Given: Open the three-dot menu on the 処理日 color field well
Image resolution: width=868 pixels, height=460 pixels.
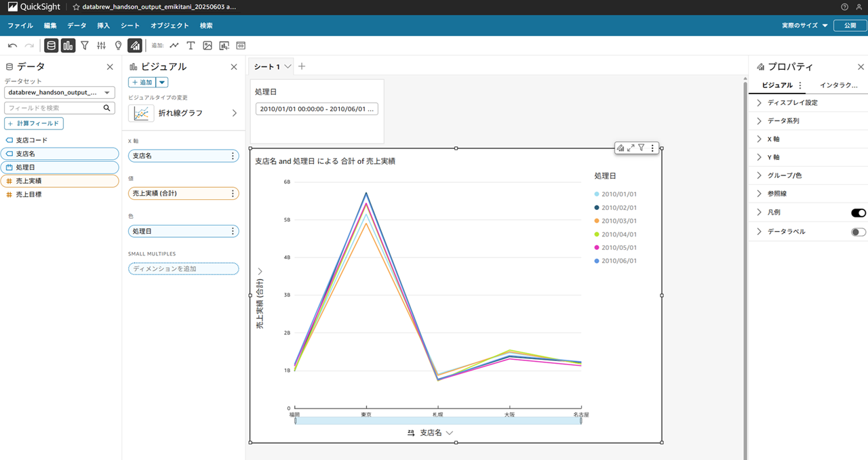Looking at the screenshot, I should [233, 231].
